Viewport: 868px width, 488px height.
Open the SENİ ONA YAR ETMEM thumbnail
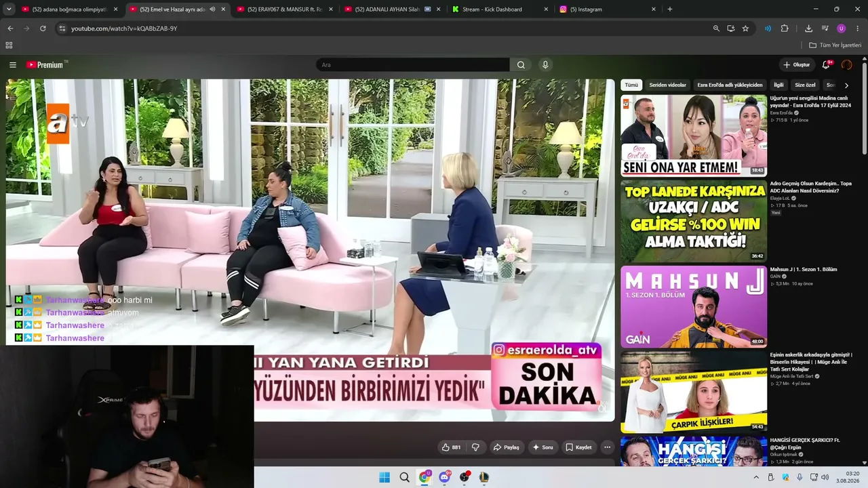click(694, 136)
